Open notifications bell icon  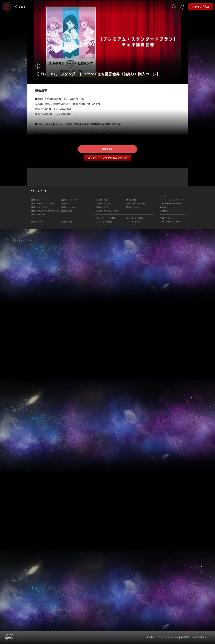coord(183,7)
